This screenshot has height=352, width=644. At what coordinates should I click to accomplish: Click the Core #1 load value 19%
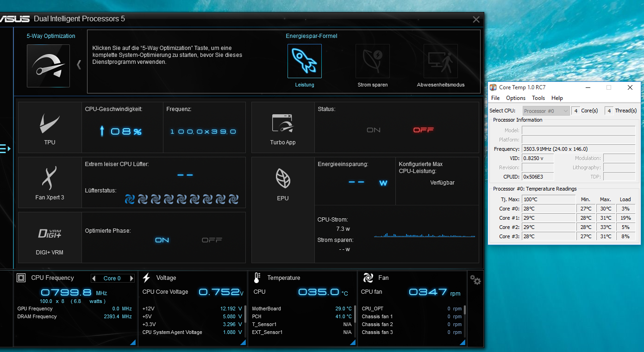[x=625, y=218]
